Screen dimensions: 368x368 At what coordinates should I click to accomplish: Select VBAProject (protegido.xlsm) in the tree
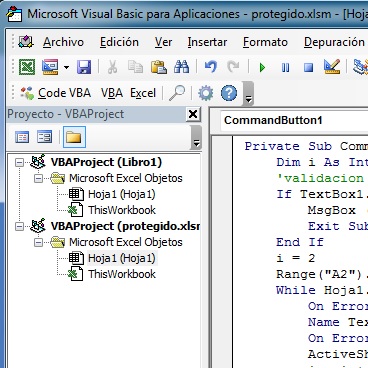125,226
